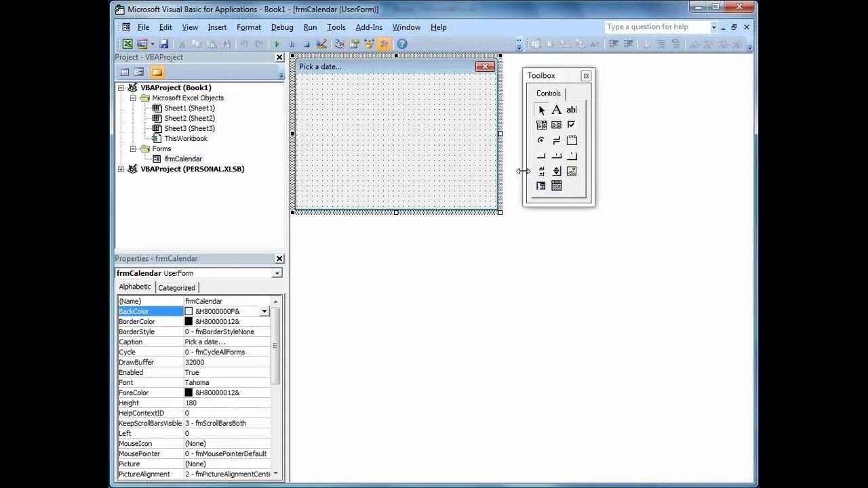Screen dimensions: 868x488
Task: Select the CommandButton control in Toolbox
Action: coord(541,156)
